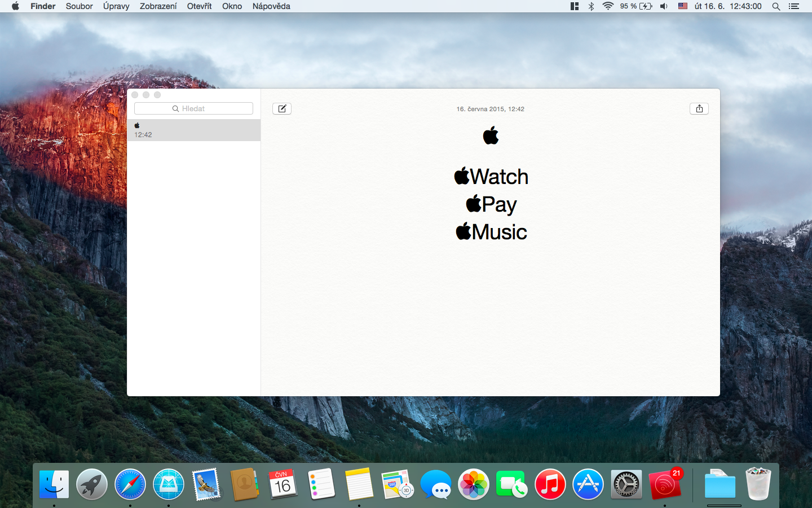Open the Nápověda menu

pyautogui.click(x=271, y=6)
